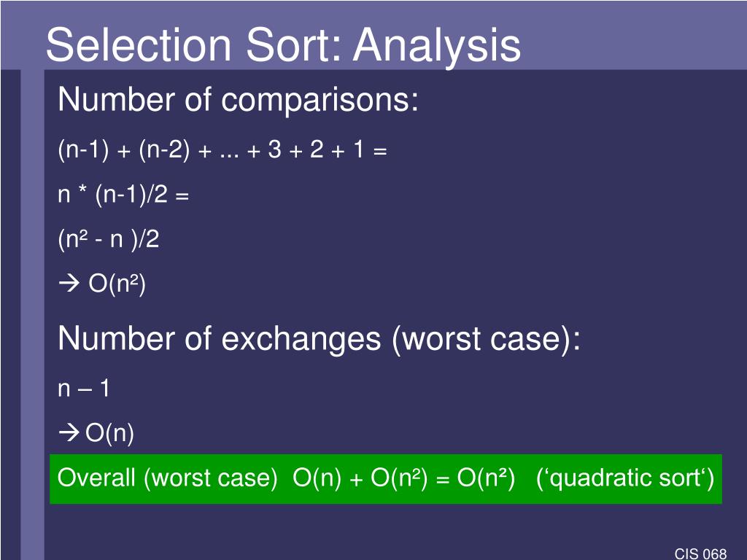Click the arrow before O(n²)
Image resolution: width=747 pixels, height=560 pixels.
coord(69,284)
